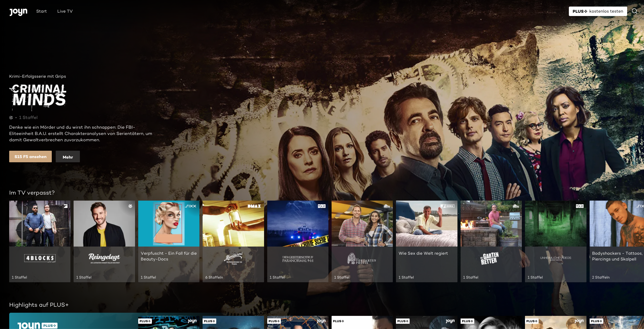
Task: Click Mehr button for Criminal Minds
Action: click(68, 157)
